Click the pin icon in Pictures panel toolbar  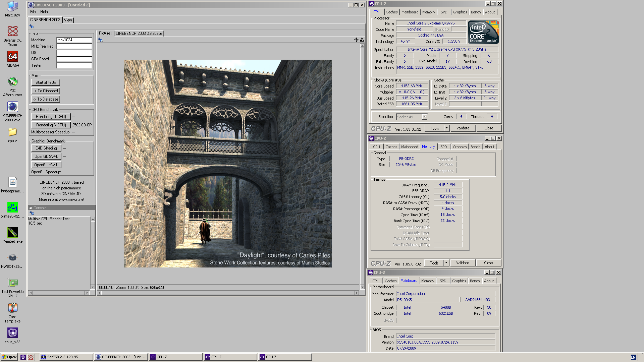(100, 40)
